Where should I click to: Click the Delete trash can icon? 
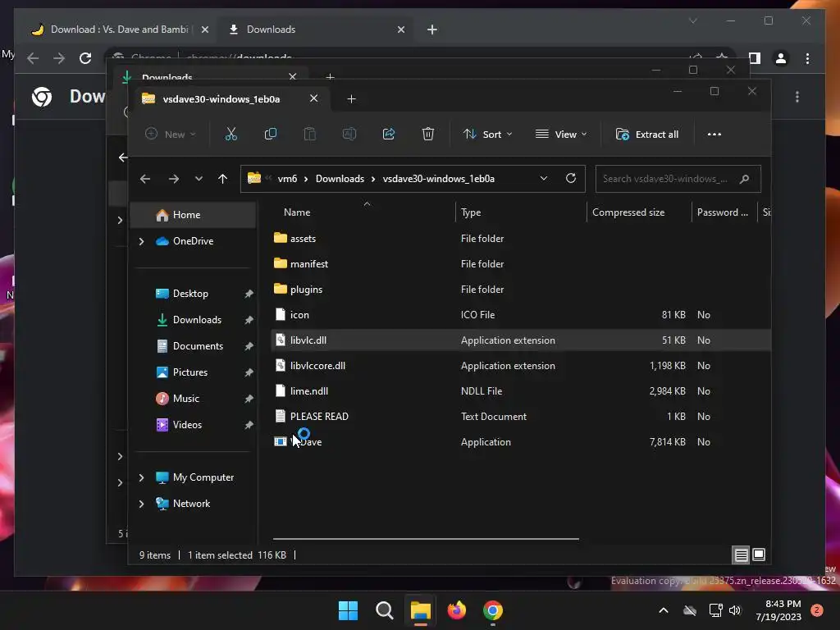tap(427, 134)
